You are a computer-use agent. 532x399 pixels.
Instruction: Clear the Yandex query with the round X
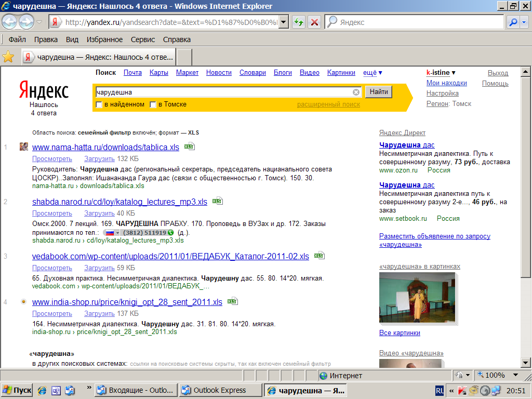tap(356, 92)
